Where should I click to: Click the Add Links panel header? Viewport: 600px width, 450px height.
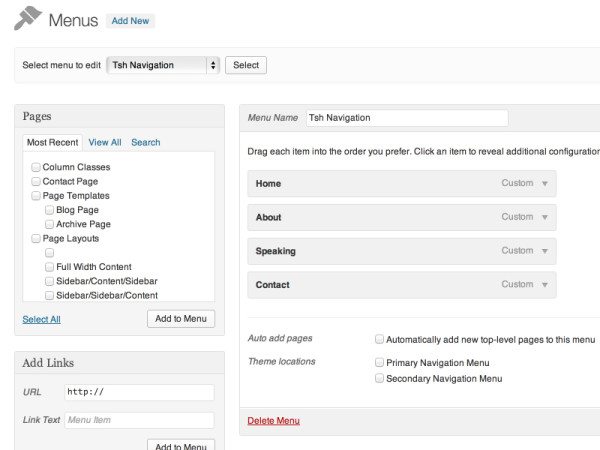[x=119, y=363]
